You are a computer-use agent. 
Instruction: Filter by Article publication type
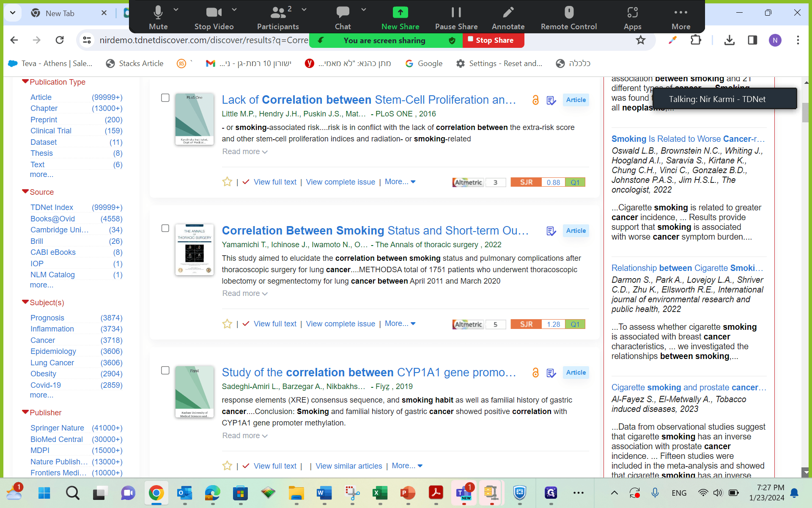pos(41,97)
